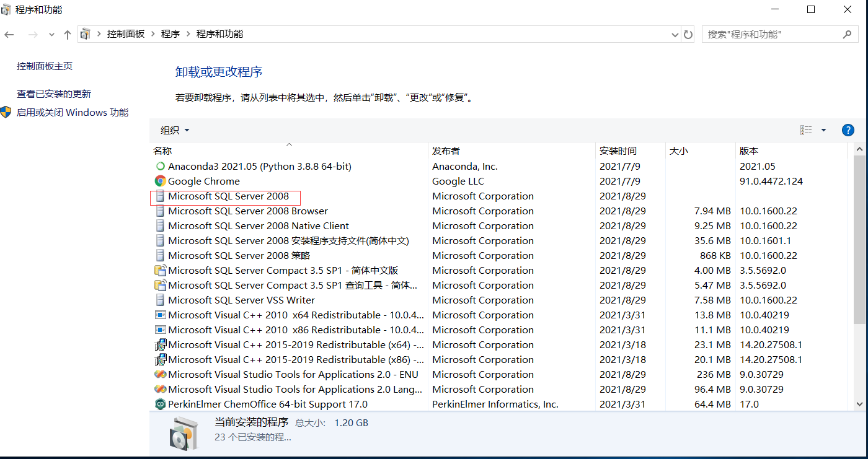Click the help question mark icon
The height and width of the screenshot is (459, 868).
pos(848,130)
